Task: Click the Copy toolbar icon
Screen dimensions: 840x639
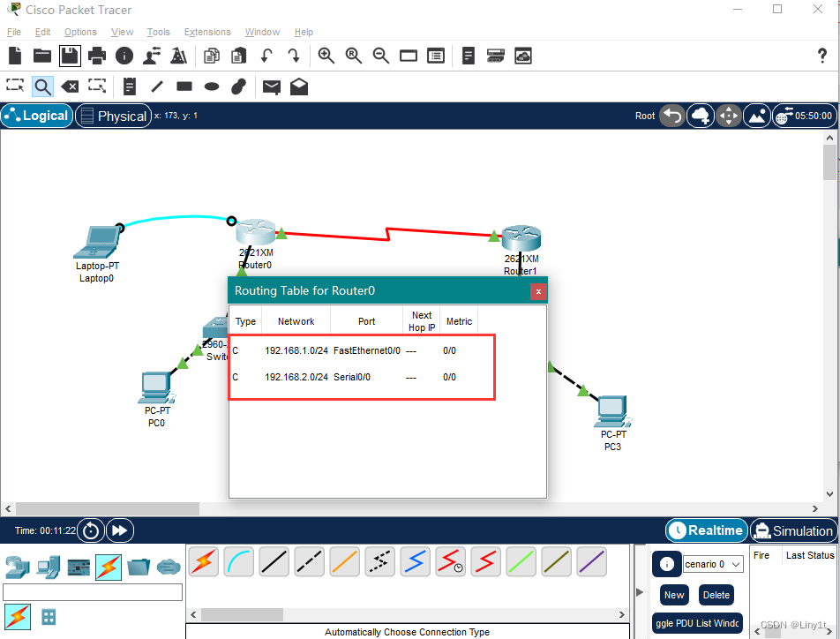Action: pos(212,56)
